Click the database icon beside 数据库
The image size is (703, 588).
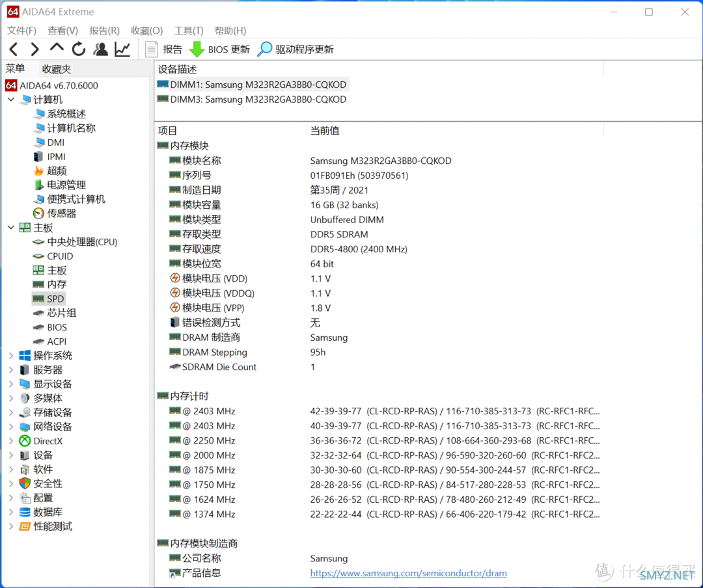25,512
